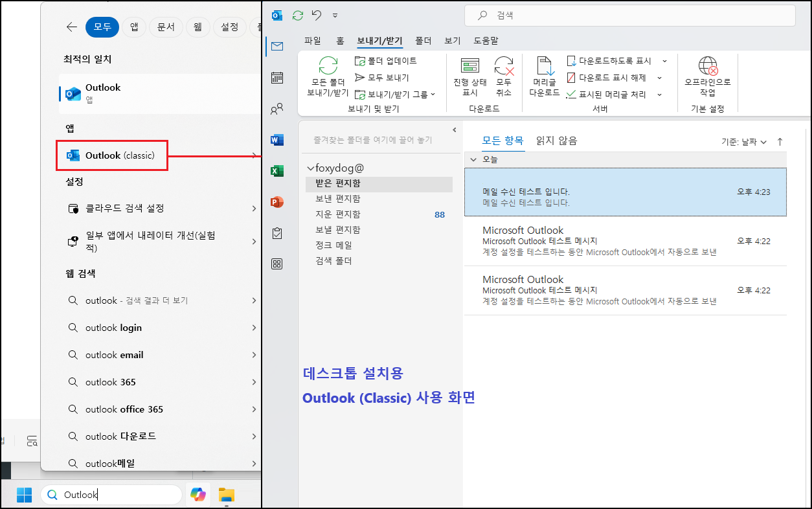
Task: Launch Excel from the Outlook sidebar
Action: pyautogui.click(x=277, y=171)
